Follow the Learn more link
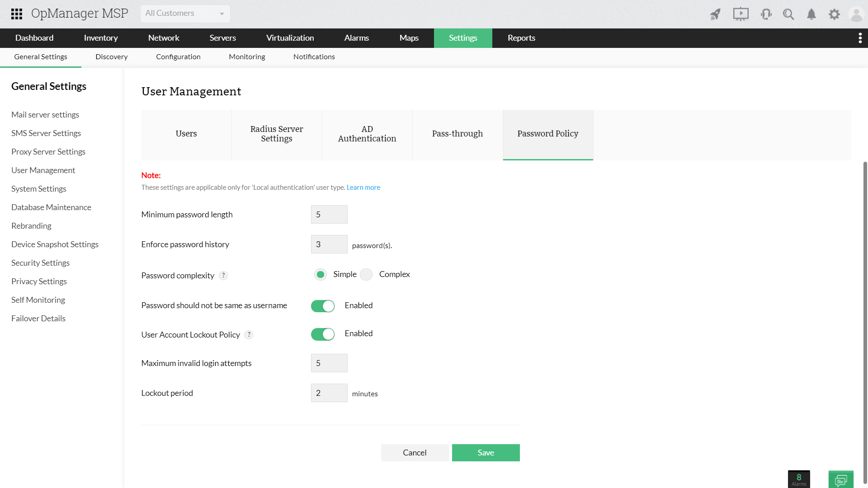The height and width of the screenshot is (488, 868). coord(363,188)
